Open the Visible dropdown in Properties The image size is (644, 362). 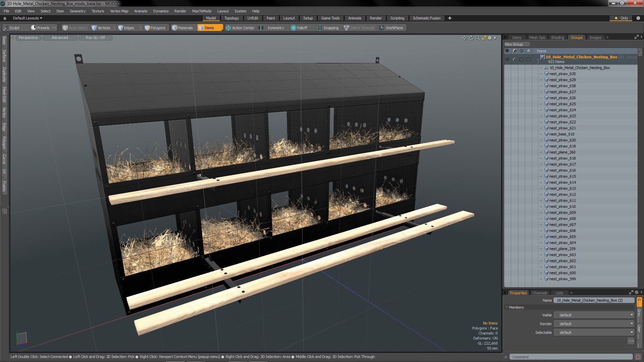coord(594,315)
